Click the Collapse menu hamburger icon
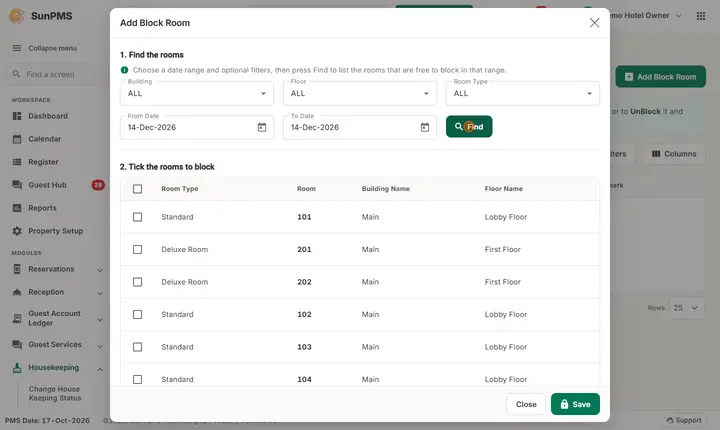 [x=17, y=48]
